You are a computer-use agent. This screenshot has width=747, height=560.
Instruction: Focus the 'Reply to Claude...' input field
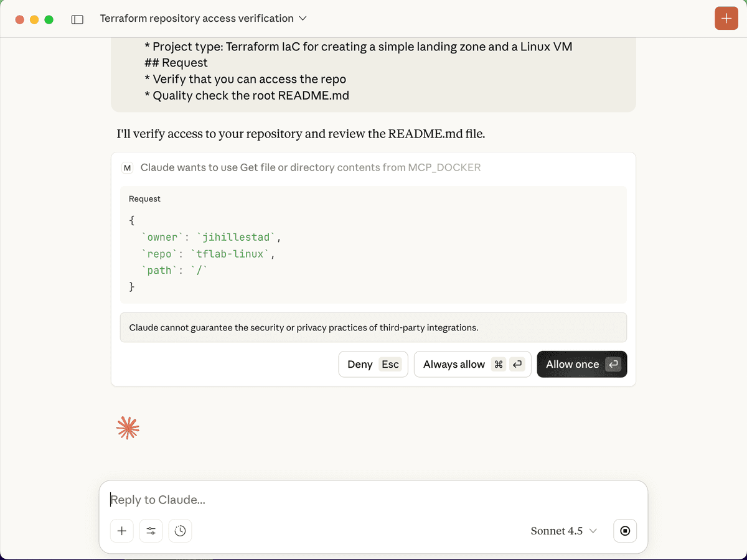point(374,500)
